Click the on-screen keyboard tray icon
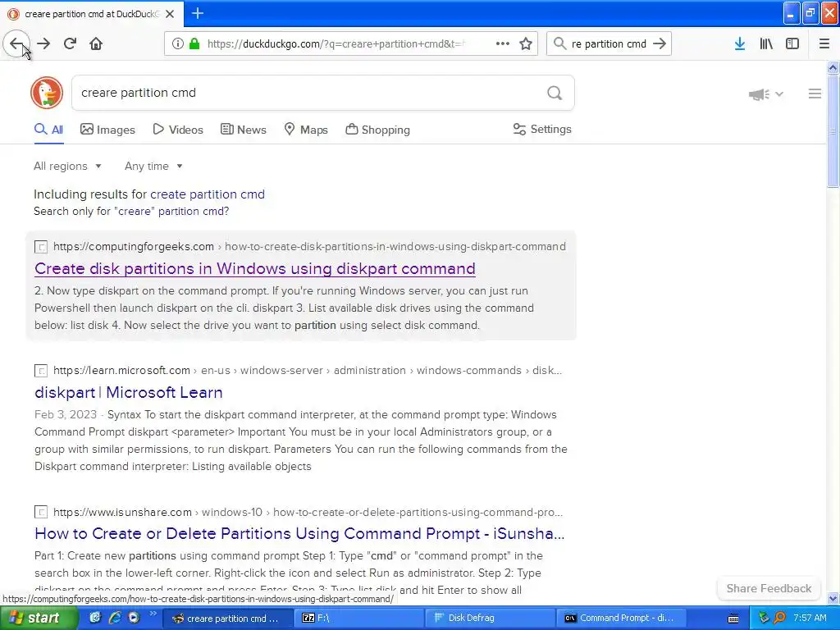This screenshot has width=840, height=630. (733, 619)
